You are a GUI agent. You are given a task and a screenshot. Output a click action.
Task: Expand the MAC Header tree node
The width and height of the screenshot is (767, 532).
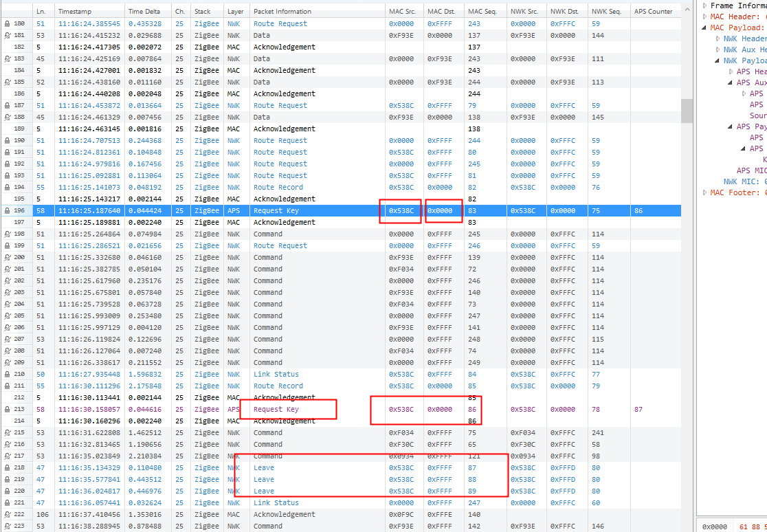point(705,16)
